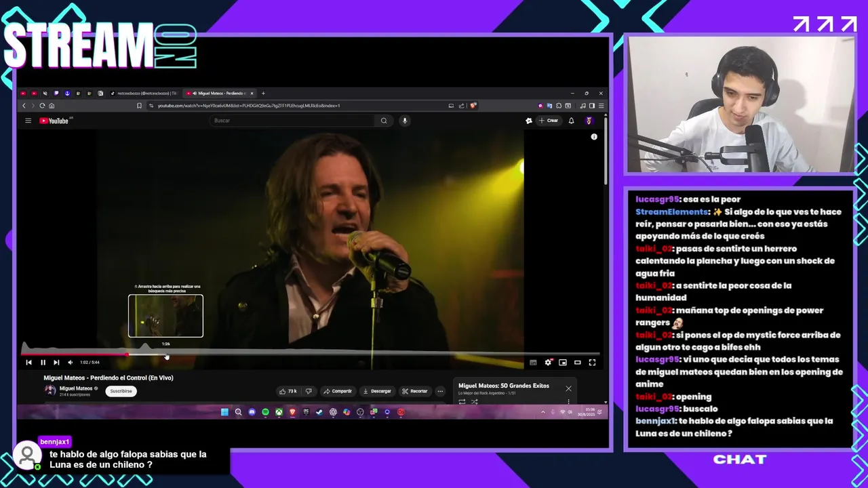
Task: Close the Miguel Mateos browser tab
Action: 252,93
